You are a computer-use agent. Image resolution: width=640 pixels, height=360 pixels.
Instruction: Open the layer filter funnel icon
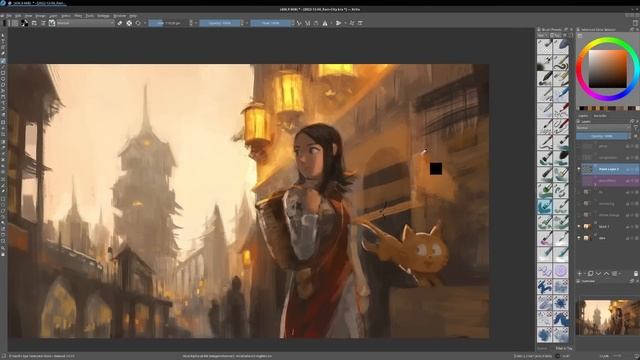point(635,128)
